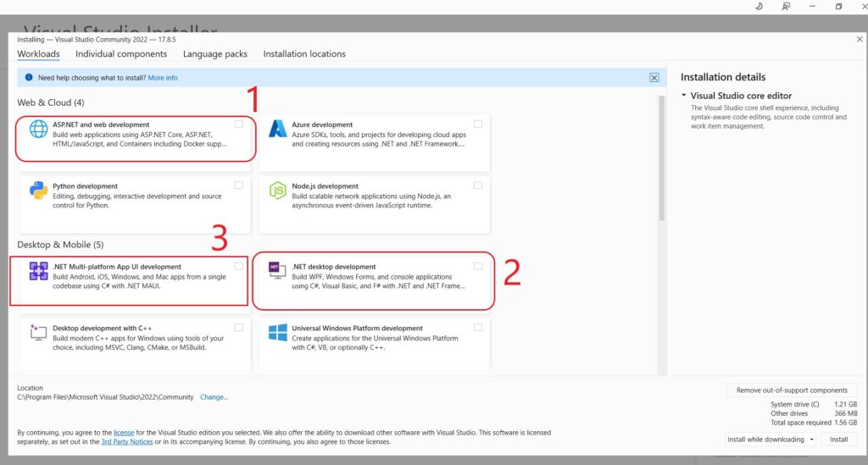
Task: Go to the Installation locations tab
Action: [304, 54]
